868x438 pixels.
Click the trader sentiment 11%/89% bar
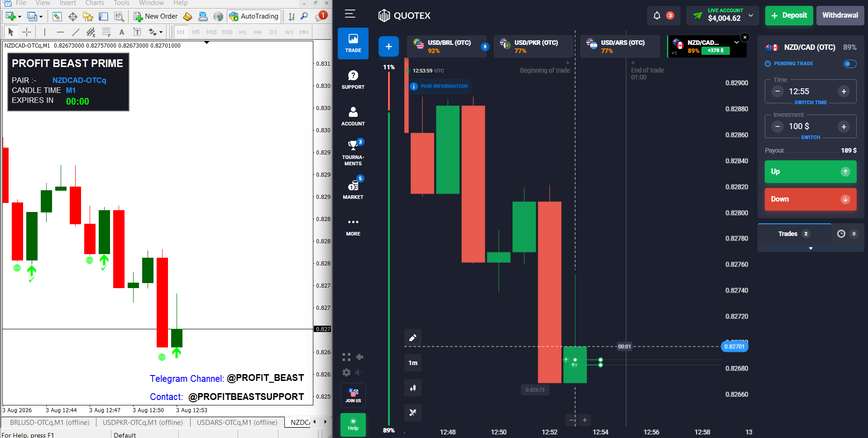point(389,249)
